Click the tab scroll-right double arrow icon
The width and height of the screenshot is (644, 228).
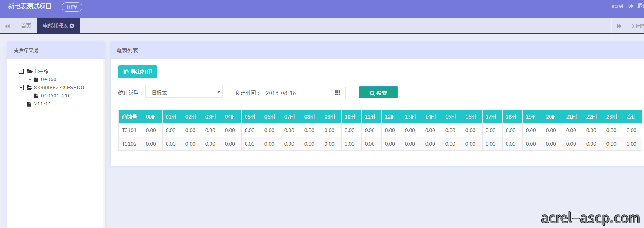tap(619, 26)
